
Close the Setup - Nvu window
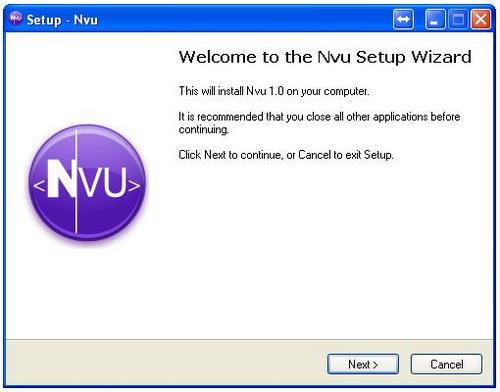pos(481,19)
